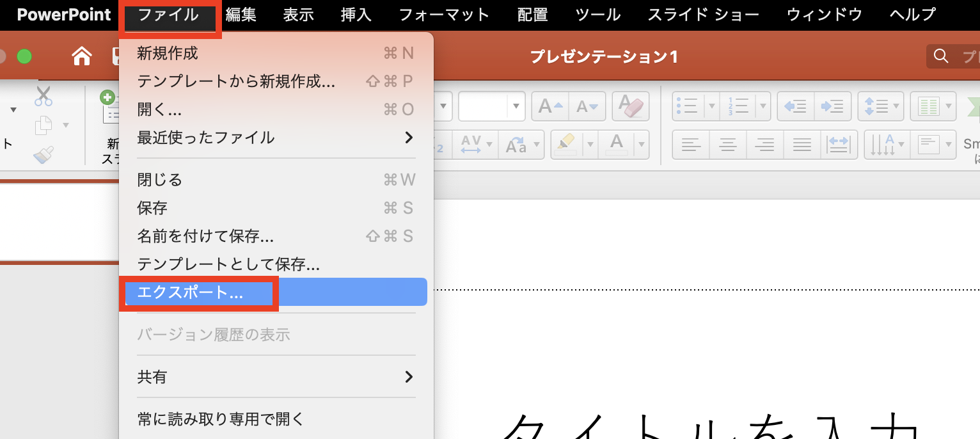Toggle centered text alignment

727,144
